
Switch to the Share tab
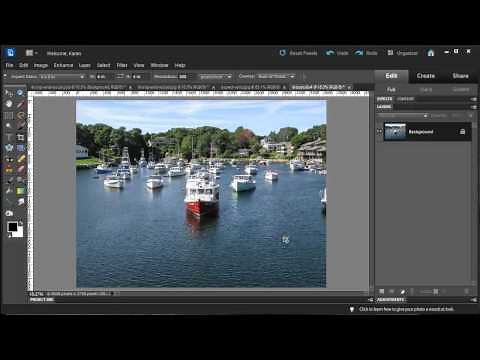(460, 76)
